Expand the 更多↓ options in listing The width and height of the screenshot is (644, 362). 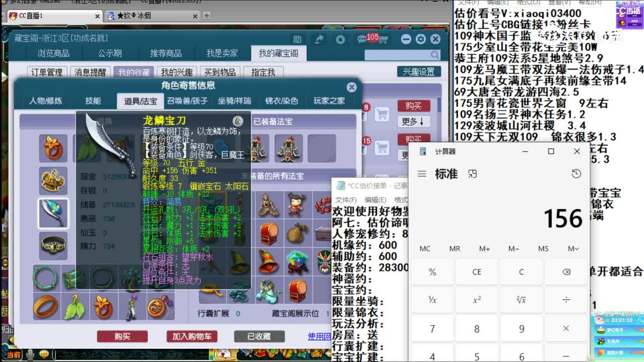(413, 122)
